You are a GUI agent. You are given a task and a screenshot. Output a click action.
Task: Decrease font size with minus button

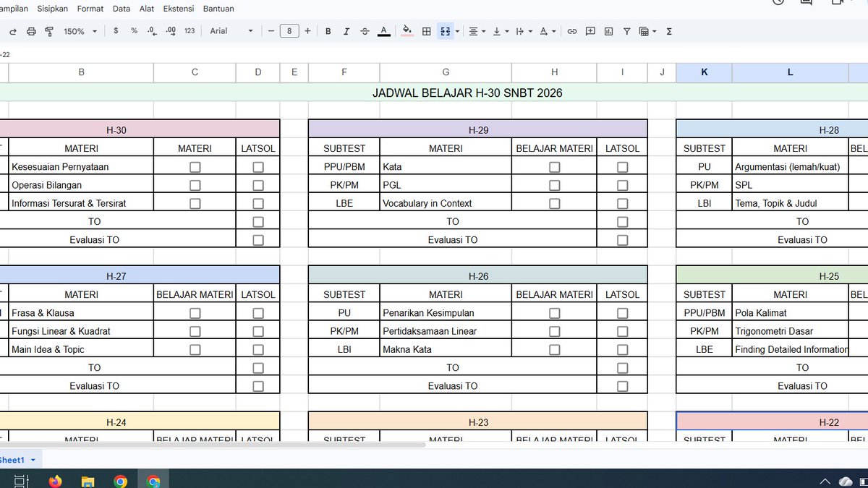pyautogui.click(x=271, y=31)
